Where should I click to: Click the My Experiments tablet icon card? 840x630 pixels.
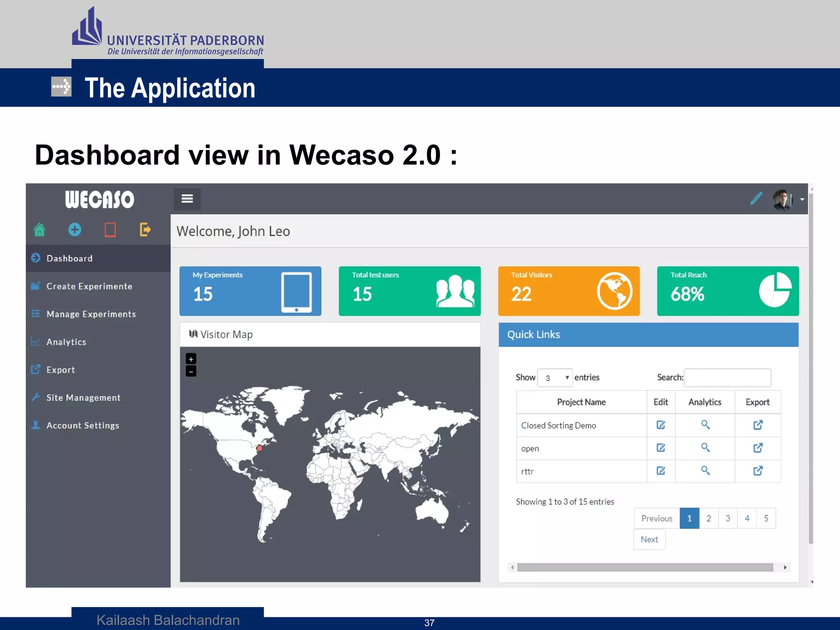[x=297, y=292]
